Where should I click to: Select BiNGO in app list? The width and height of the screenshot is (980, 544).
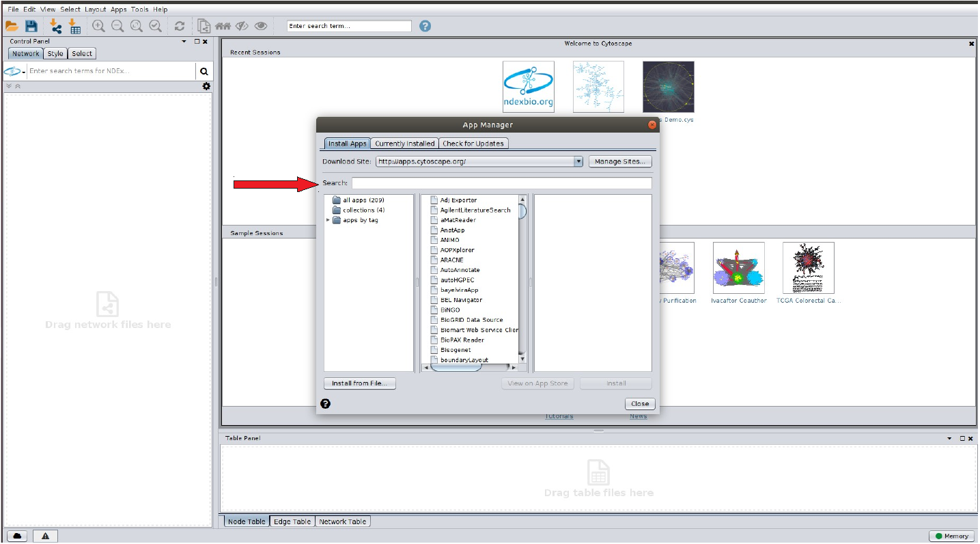pyautogui.click(x=445, y=310)
